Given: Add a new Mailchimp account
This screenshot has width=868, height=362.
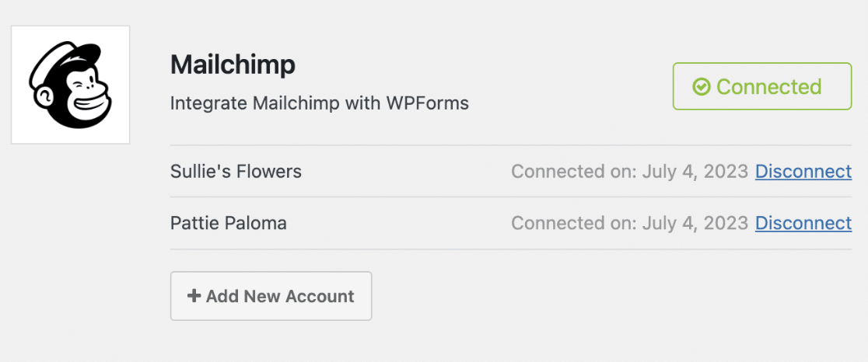Looking at the screenshot, I should (x=271, y=296).
